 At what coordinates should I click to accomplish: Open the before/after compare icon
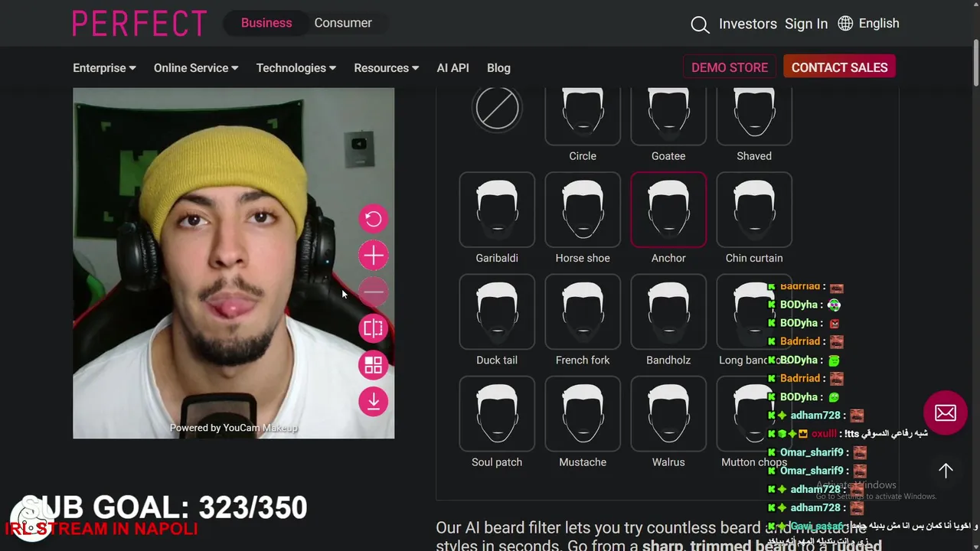click(374, 328)
